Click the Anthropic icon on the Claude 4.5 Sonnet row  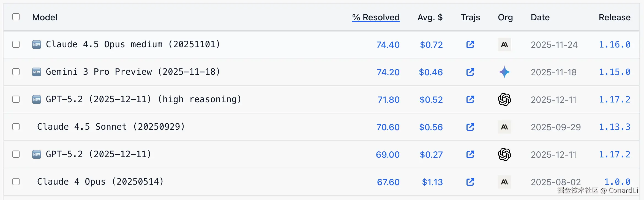coord(504,127)
